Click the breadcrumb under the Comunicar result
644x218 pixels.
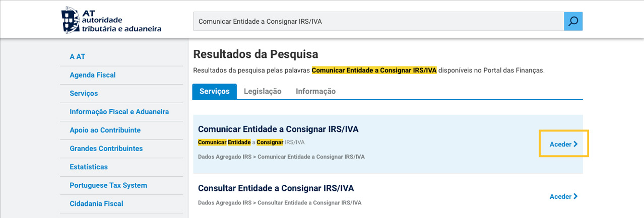coord(281,157)
